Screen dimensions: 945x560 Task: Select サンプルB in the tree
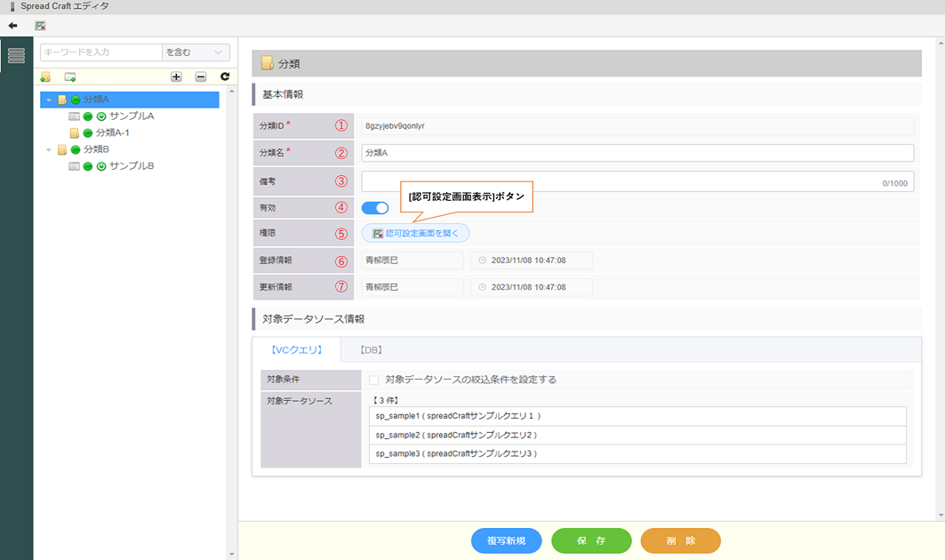tap(132, 166)
